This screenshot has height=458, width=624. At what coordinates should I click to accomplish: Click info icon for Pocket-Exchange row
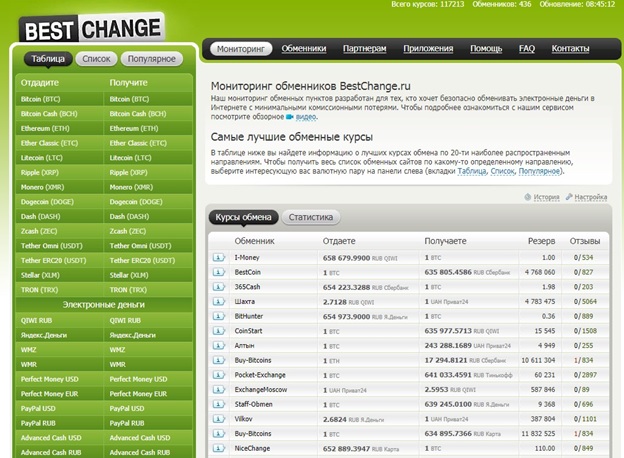(218, 375)
